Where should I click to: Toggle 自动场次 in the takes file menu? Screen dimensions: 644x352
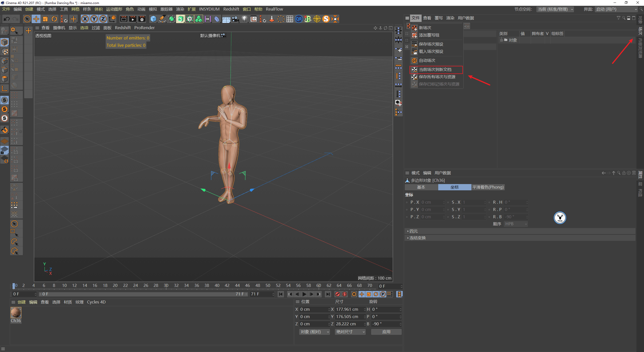point(427,60)
